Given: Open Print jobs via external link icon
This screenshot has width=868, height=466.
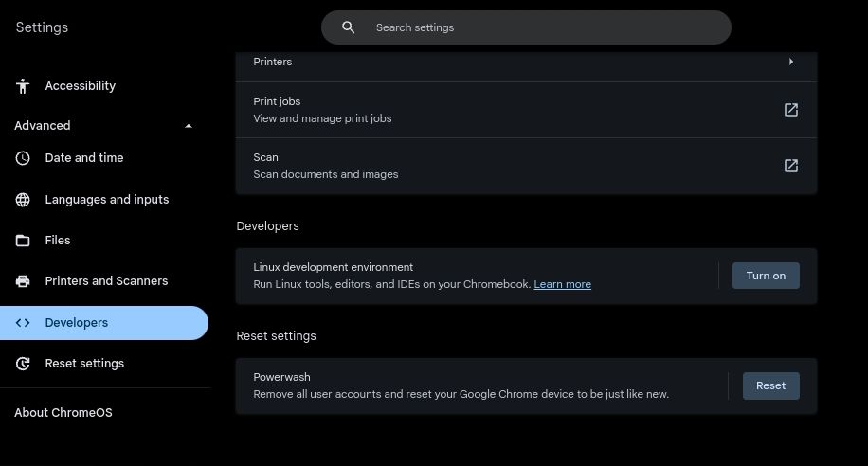Looking at the screenshot, I should point(791,110).
